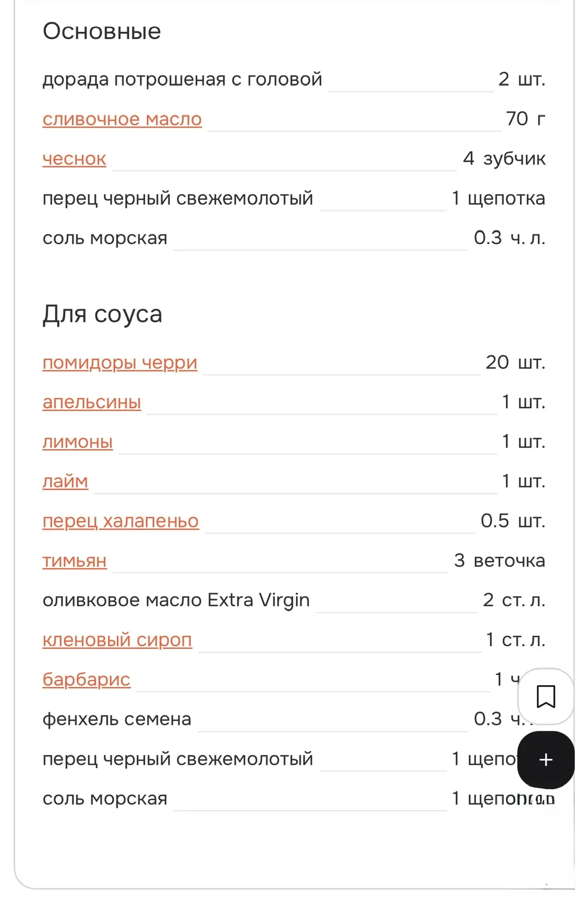Image resolution: width=588 pixels, height=901 pixels.
Task: Click the кленовый сироп link
Action: (117, 640)
